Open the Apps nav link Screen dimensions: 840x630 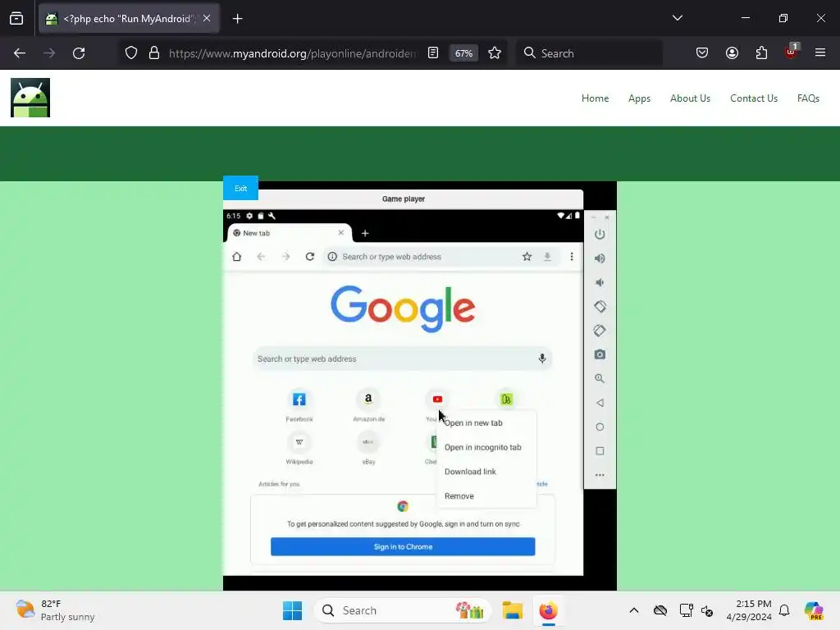(x=639, y=98)
